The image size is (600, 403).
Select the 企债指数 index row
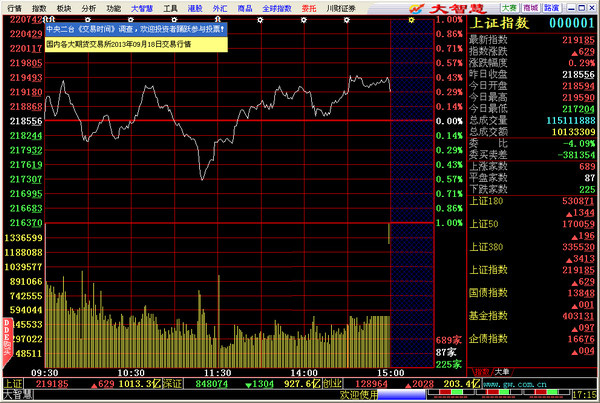(x=532, y=344)
